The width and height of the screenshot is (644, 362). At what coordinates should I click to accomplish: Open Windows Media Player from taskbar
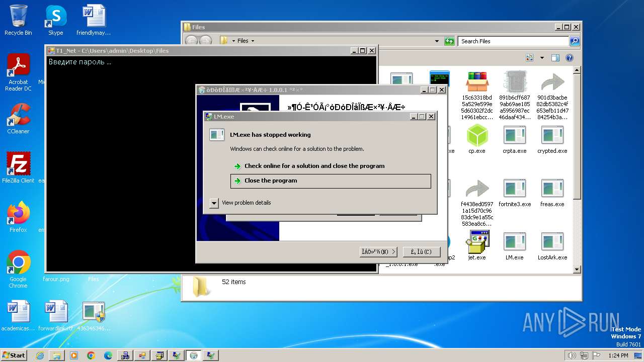[x=74, y=355]
